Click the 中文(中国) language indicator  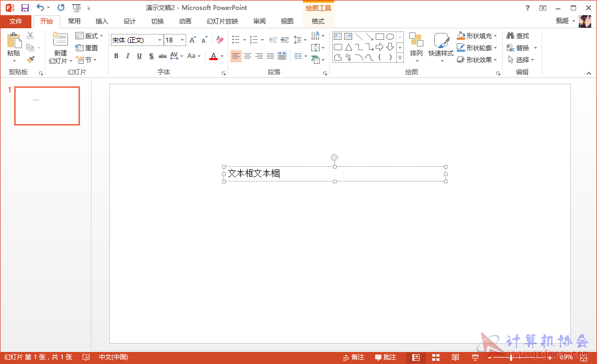coord(114,357)
